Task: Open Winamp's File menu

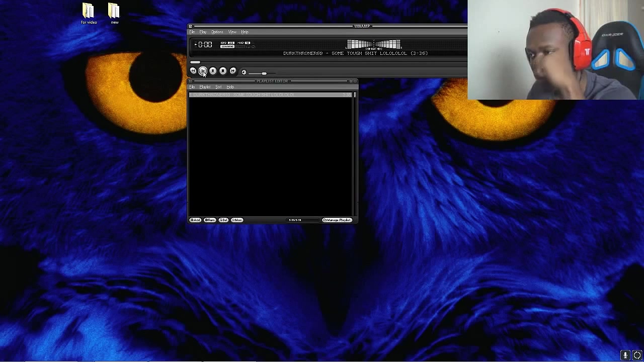Action: 192,32
